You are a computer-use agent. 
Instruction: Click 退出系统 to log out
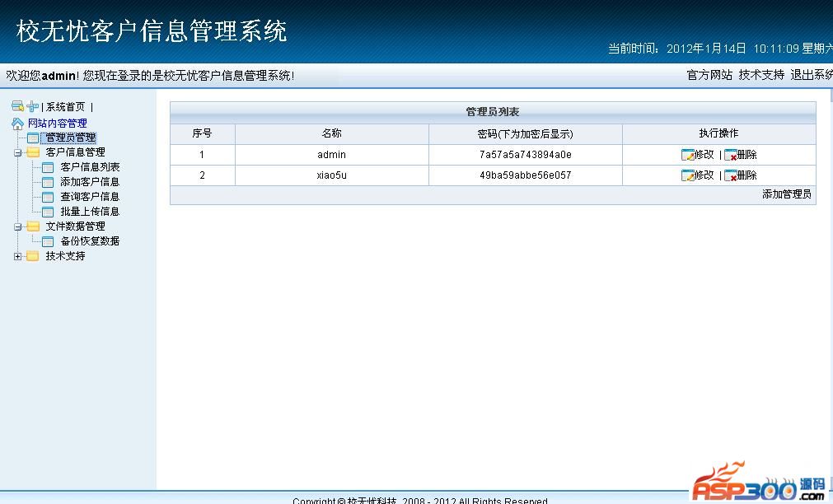point(812,75)
